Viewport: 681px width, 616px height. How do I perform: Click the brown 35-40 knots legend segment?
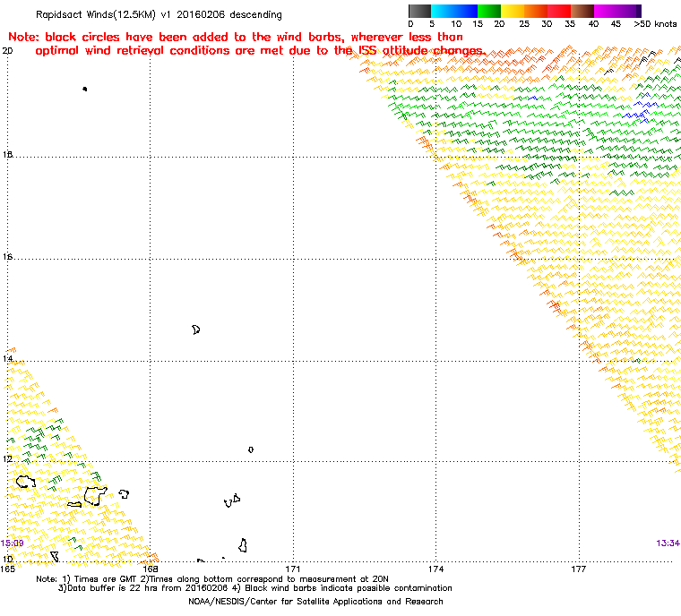pyautogui.click(x=582, y=11)
